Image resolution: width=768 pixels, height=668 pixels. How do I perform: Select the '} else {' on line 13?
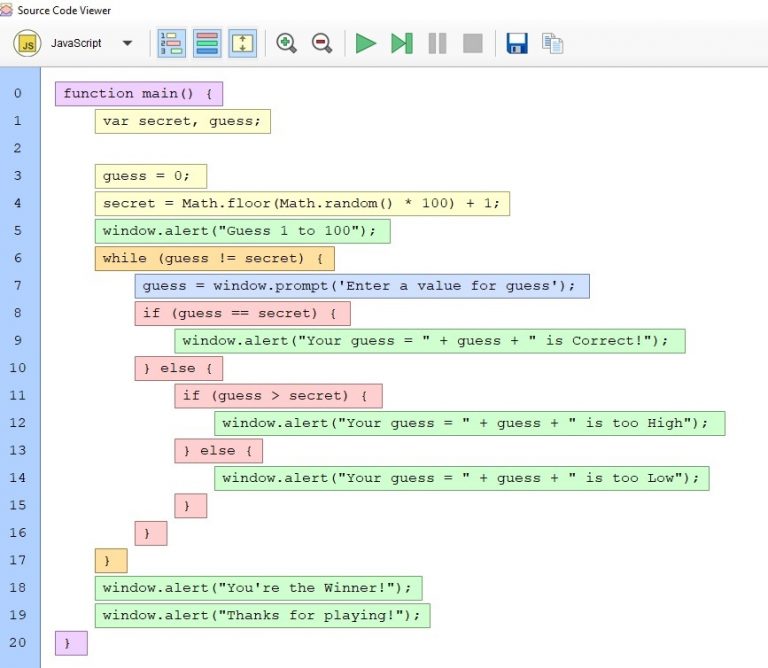[x=218, y=450]
